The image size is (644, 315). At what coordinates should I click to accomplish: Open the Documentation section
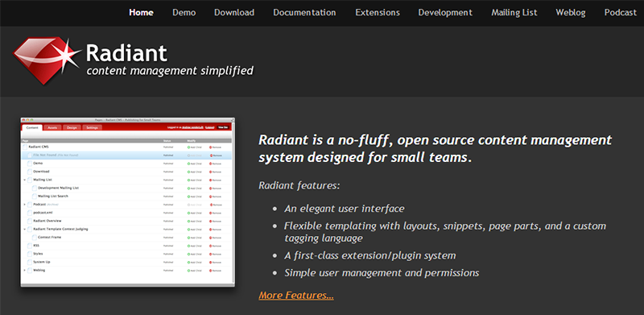pyautogui.click(x=304, y=12)
